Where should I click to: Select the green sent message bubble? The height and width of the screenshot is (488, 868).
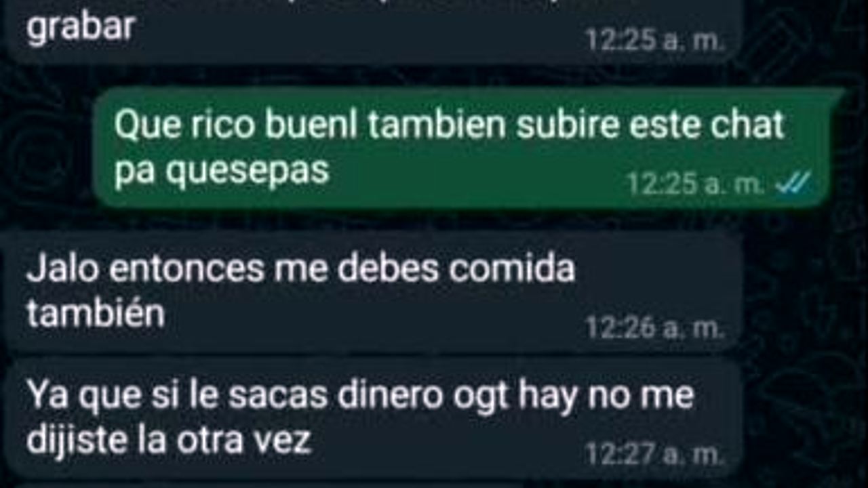tap(467, 148)
